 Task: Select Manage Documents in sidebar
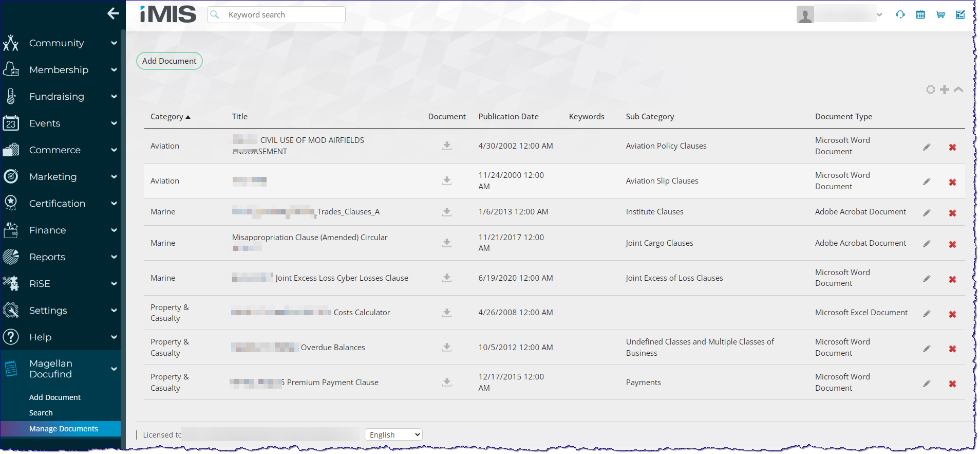coord(63,429)
